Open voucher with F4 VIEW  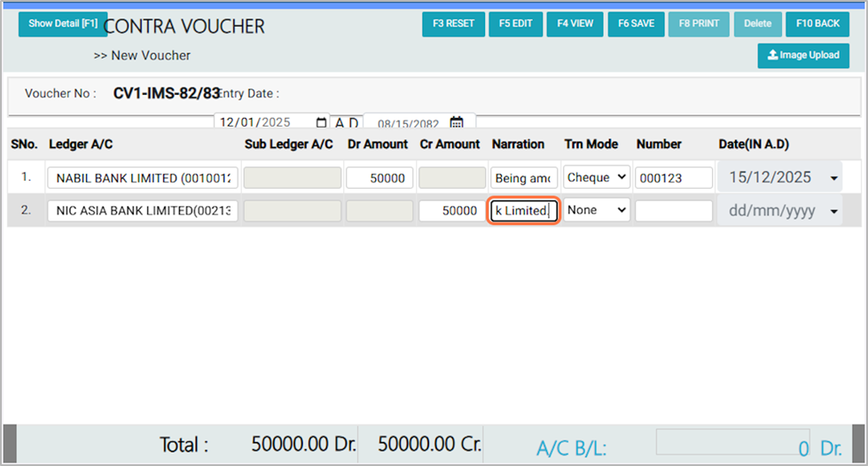click(x=575, y=24)
